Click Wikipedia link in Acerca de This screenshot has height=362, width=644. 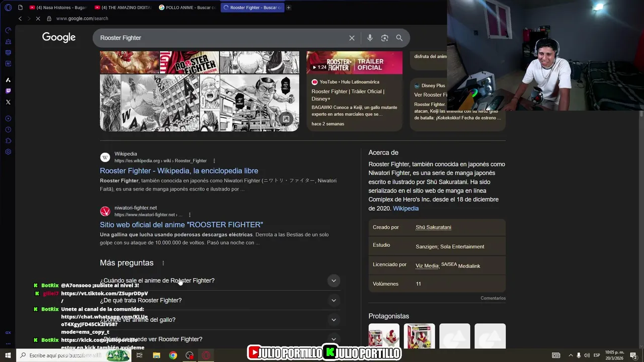406,208
